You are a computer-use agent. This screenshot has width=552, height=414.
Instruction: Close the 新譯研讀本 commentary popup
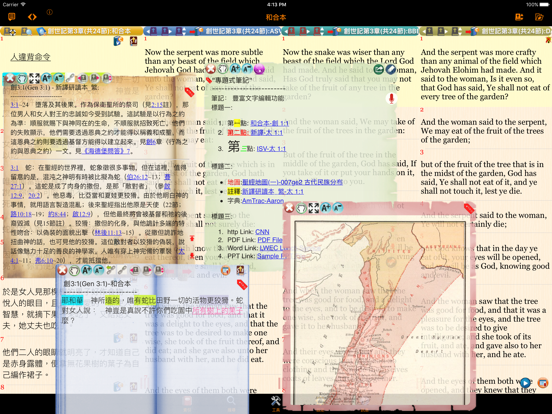tap(10, 78)
